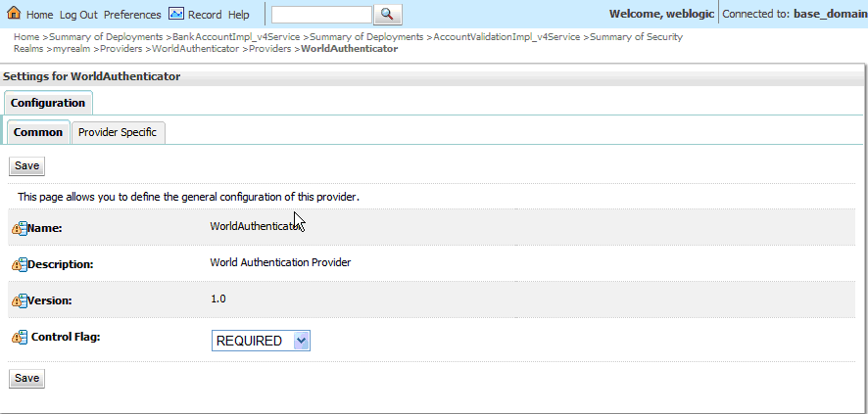Click the magnifying glass search button
The image size is (868, 414).
388,15
